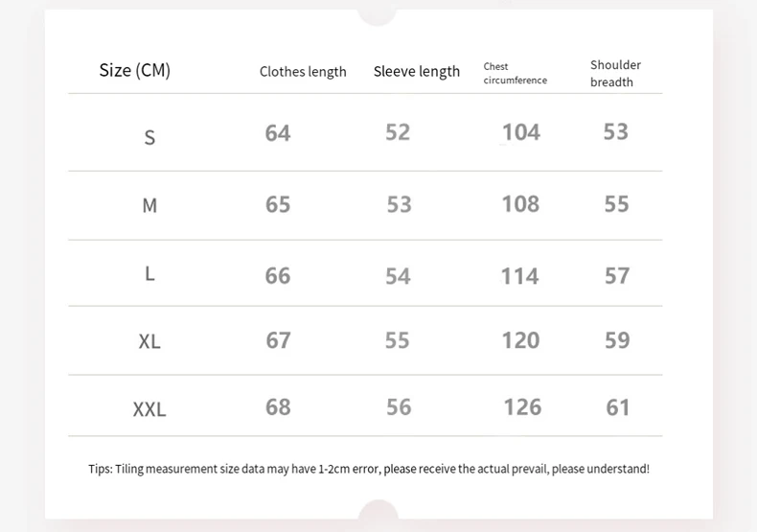Select the M size row label
This screenshot has height=532, width=757.
click(x=149, y=205)
